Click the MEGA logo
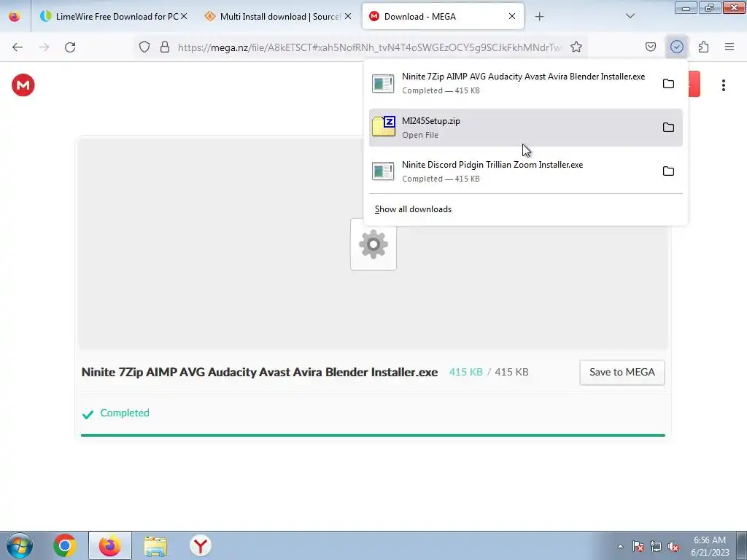Screen dimensions: 747x560 click(x=23, y=85)
